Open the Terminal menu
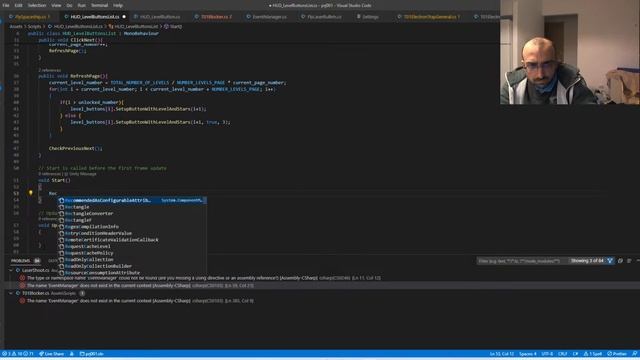 99,5
